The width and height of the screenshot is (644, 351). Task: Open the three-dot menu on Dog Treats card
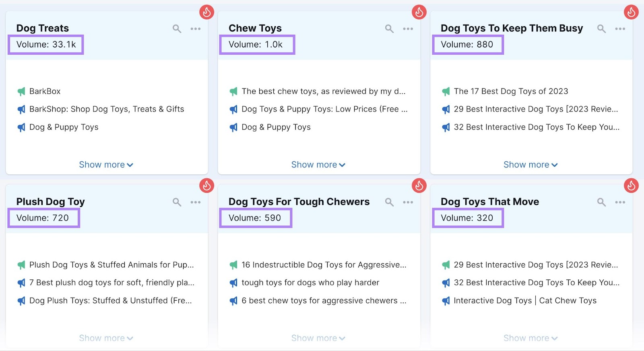click(196, 29)
